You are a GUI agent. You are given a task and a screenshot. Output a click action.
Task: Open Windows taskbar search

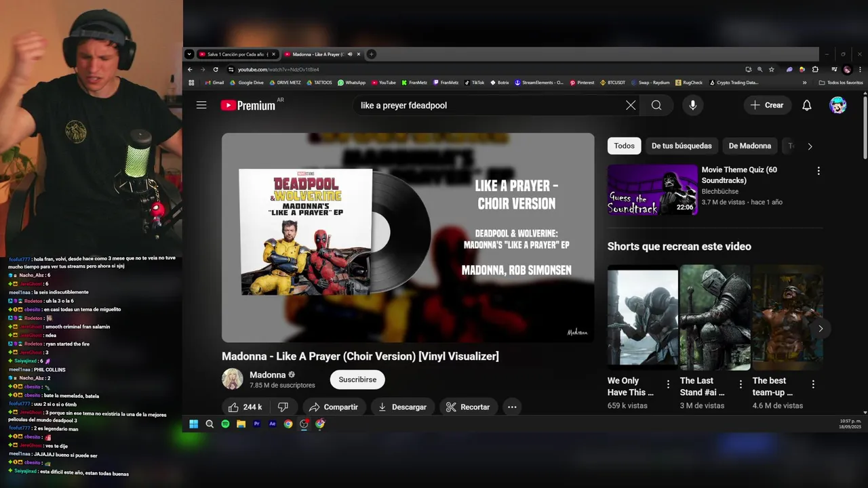pyautogui.click(x=210, y=424)
